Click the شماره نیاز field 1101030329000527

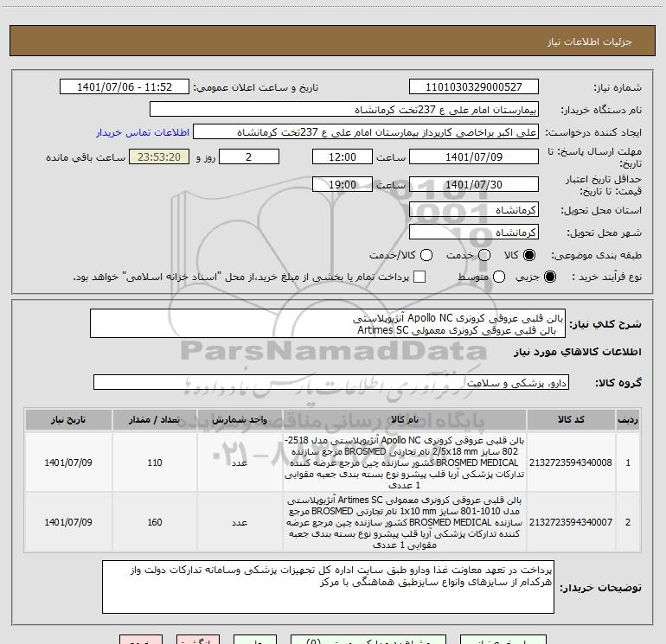(x=474, y=87)
